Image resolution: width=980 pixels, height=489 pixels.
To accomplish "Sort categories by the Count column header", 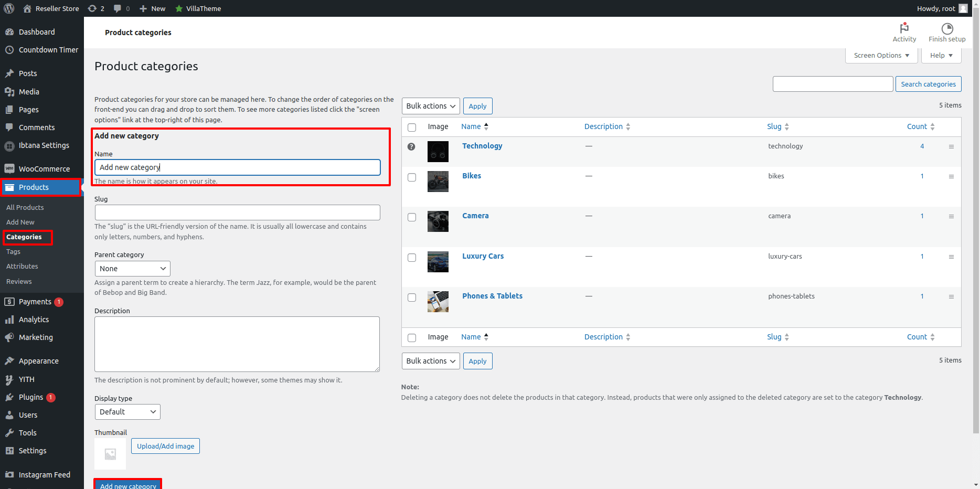I will click(917, 126).
